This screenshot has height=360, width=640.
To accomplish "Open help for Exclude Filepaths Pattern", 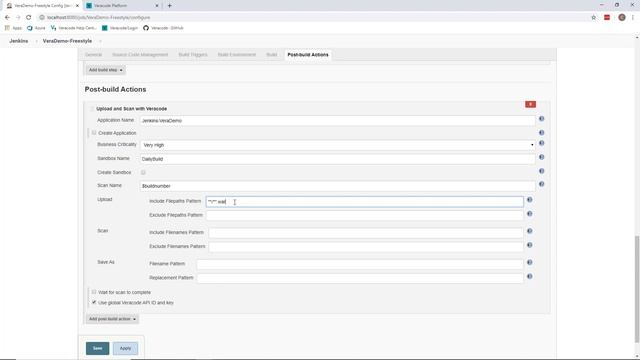I will (529, 214).
